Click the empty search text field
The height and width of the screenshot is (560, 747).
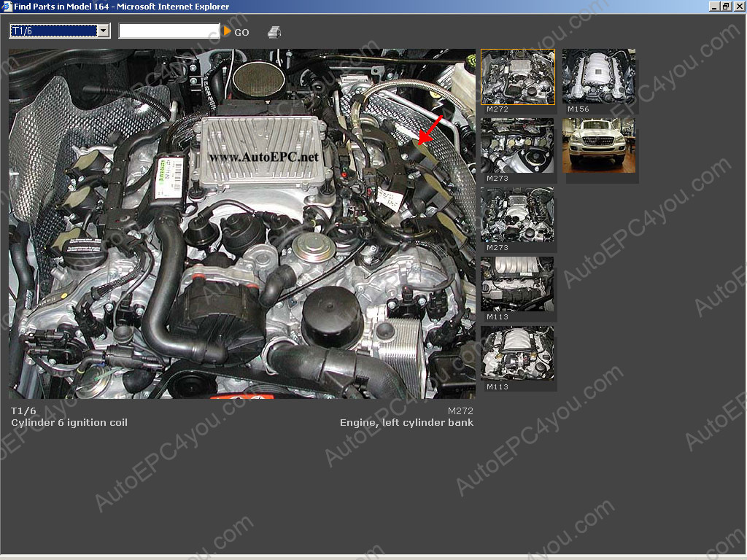[x=169, y=31]
